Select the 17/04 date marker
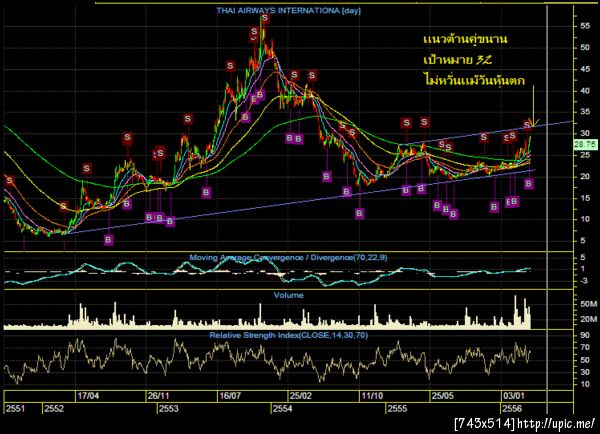600x434 pixels. (x=88, y=396)
